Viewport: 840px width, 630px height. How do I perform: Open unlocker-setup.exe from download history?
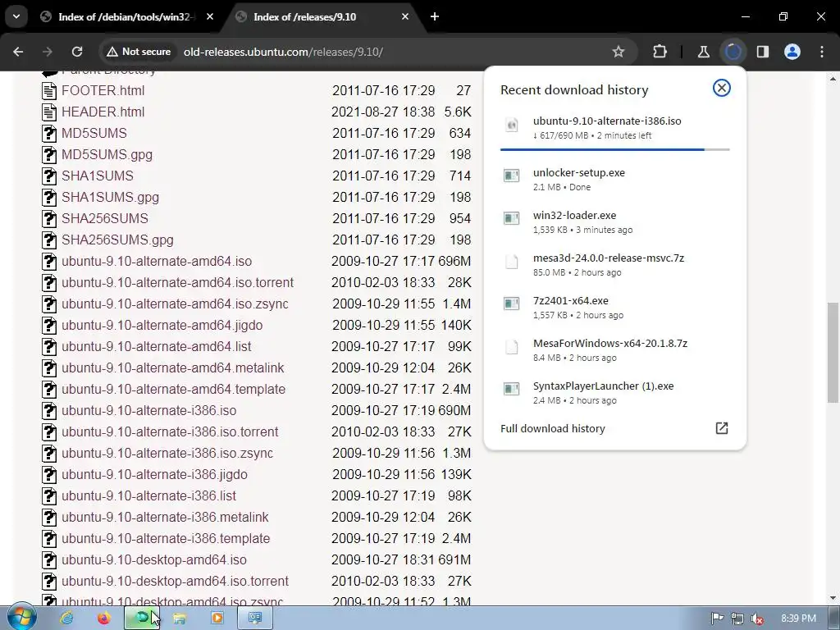click(614, 180)
